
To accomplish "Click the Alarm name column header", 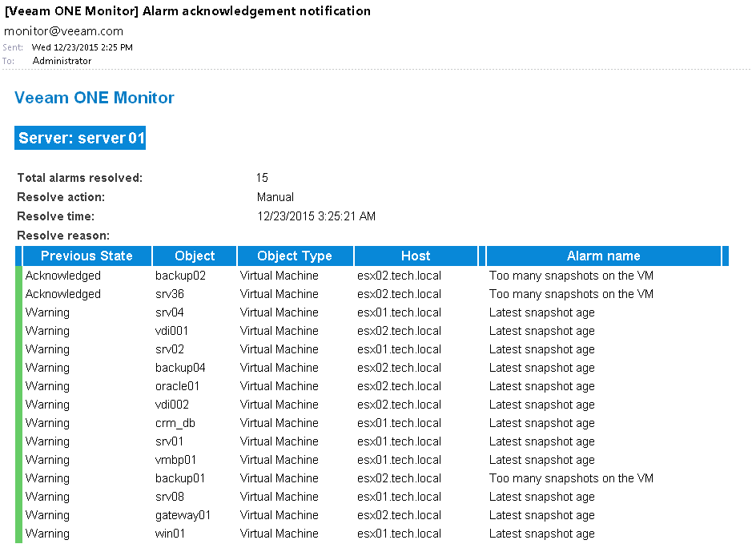I will click(604, 256).
